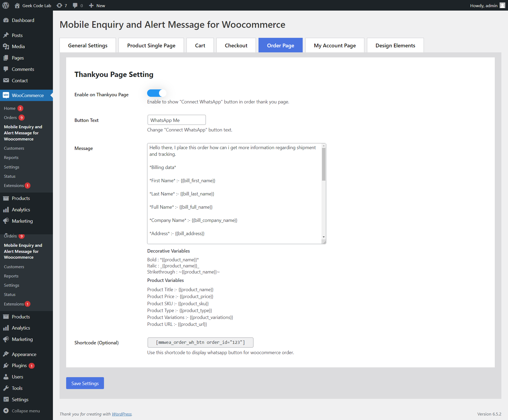Click the shortcode field for order button
This screenshot has height=420, width=508.
tap(200, 343)
